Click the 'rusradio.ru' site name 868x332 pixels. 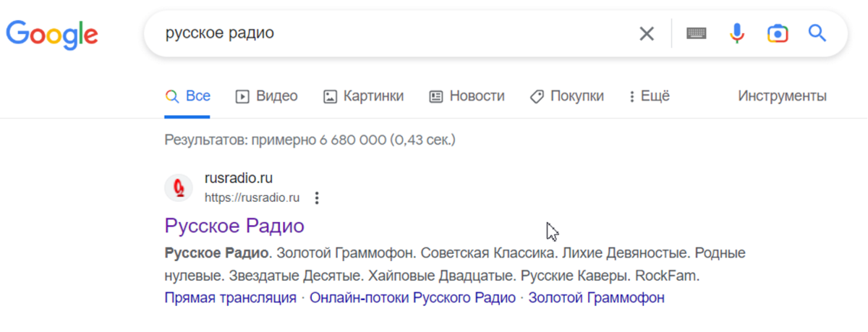(239, 178)
